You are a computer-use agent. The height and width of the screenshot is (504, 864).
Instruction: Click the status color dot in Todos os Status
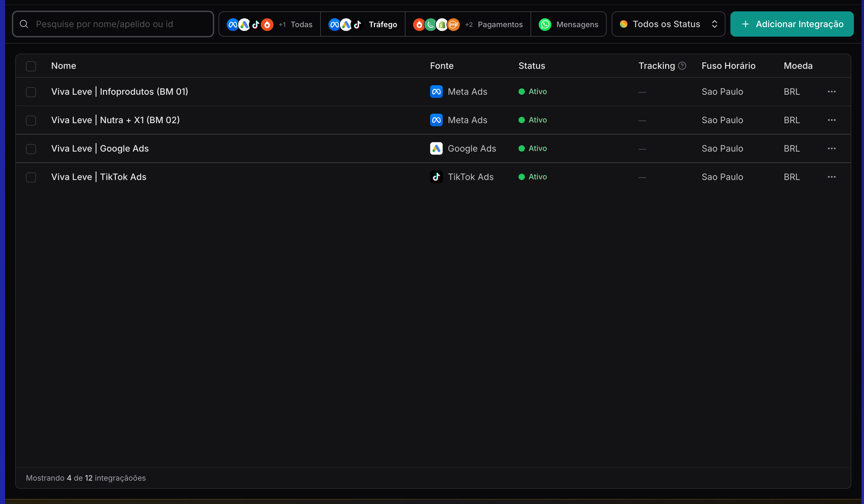(624, 24)
